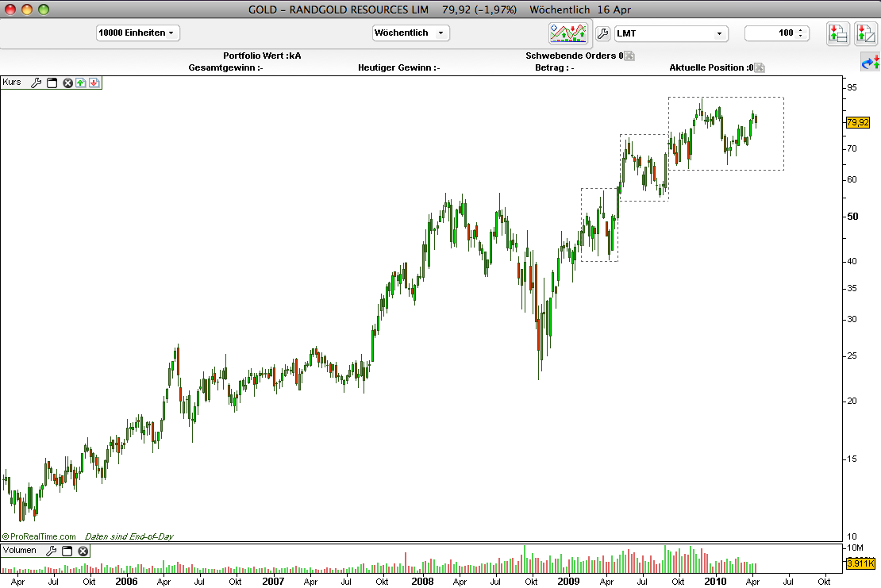
Task: Click the Gesamtgewinn text
Action: [226, 68]
